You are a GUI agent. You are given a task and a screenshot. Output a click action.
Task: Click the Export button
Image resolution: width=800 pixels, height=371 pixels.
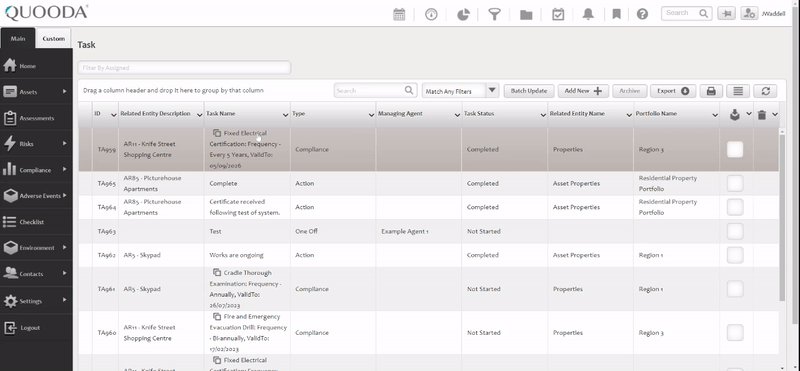[673, 91]
